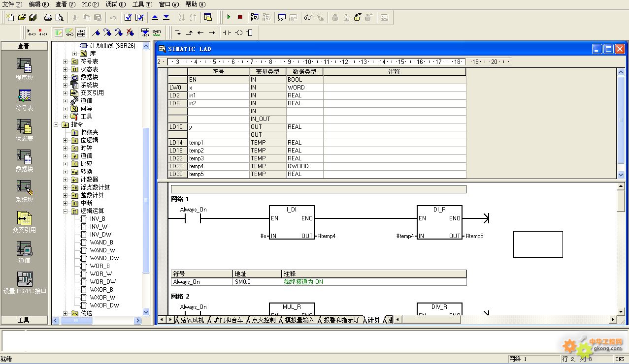Open the PLC(P) menu

pyautogui.click(x=90, y=4)
